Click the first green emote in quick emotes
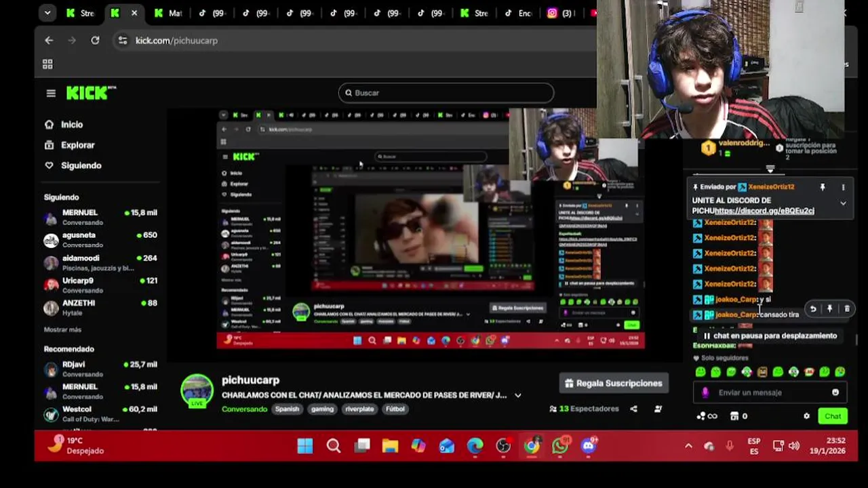Image resolution: width=868 pixels, height=488 pixels. coord(701,371)
